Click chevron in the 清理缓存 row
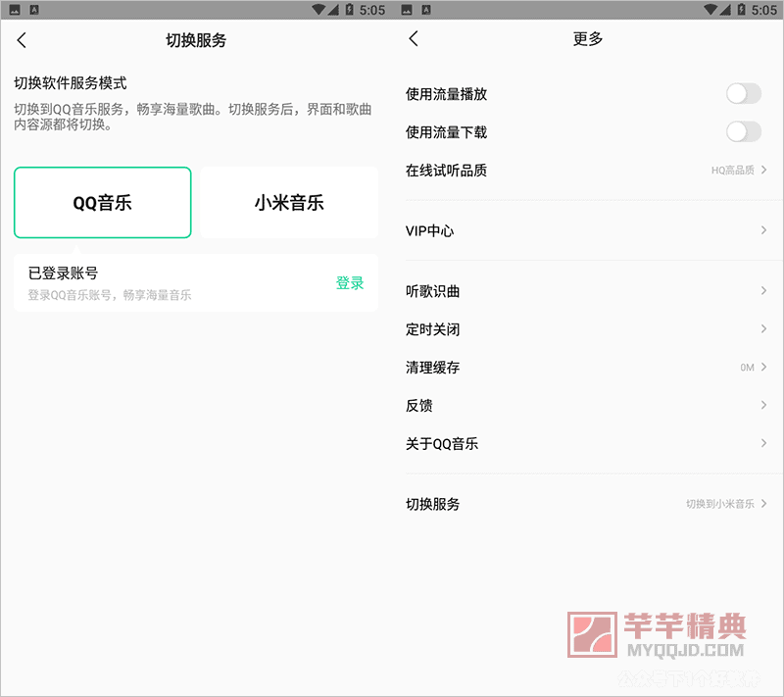The width and height of the screenshot is (784, 697). pyautogui.click(x=763, y=367)
